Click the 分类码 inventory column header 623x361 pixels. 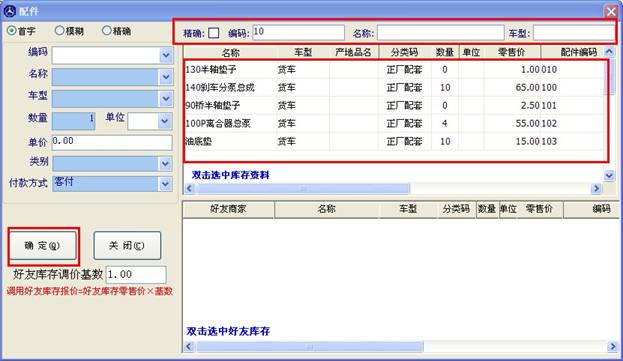[x=404, y=52]
